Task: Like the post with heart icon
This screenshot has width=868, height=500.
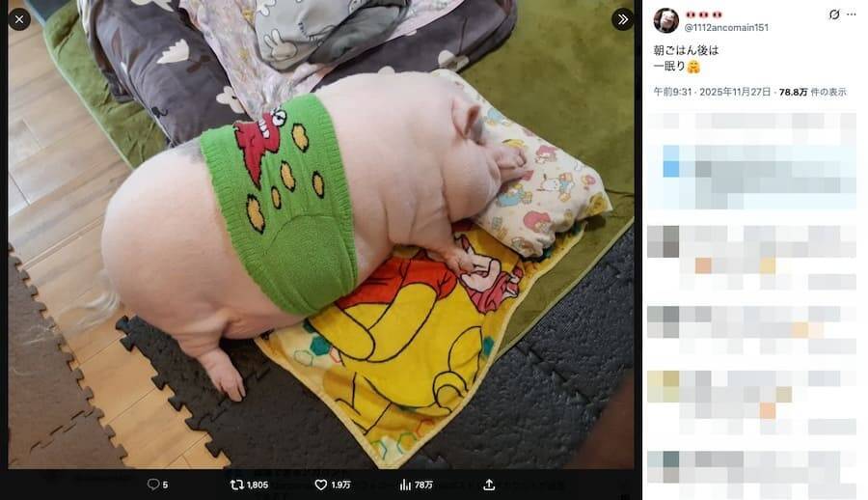Action: (320, 485)
